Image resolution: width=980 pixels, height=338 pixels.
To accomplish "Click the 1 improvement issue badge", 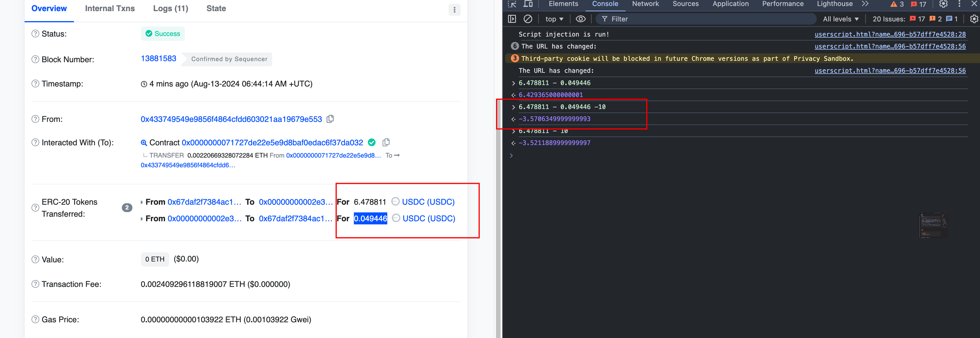I will point(952,19).
